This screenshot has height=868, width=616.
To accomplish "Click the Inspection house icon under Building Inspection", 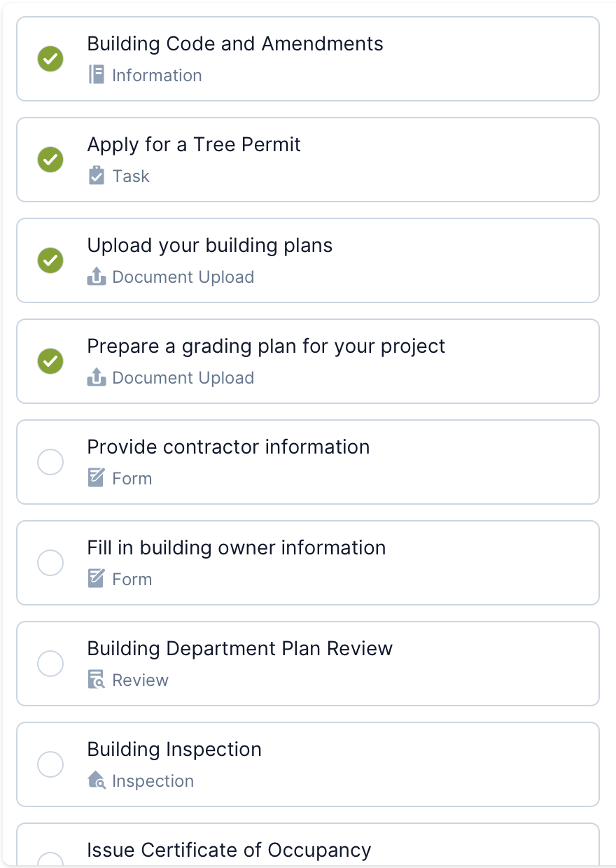I will coord(96,780).
